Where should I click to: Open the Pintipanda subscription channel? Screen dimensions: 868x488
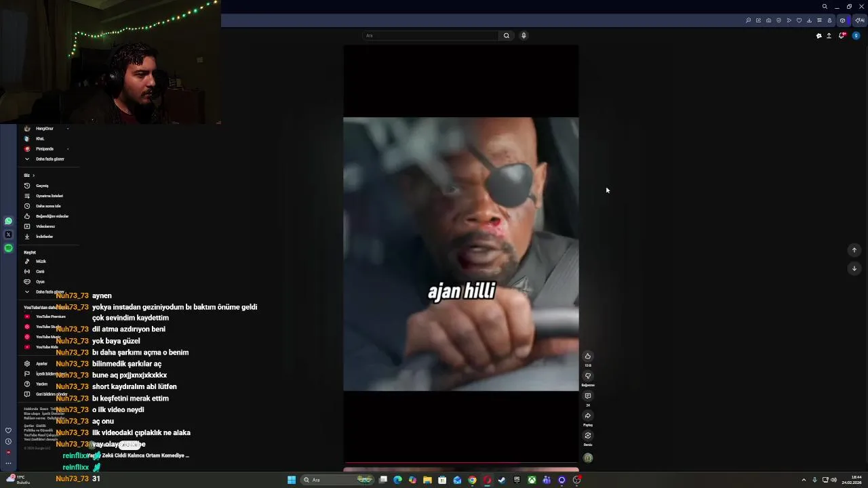point(45,148)
